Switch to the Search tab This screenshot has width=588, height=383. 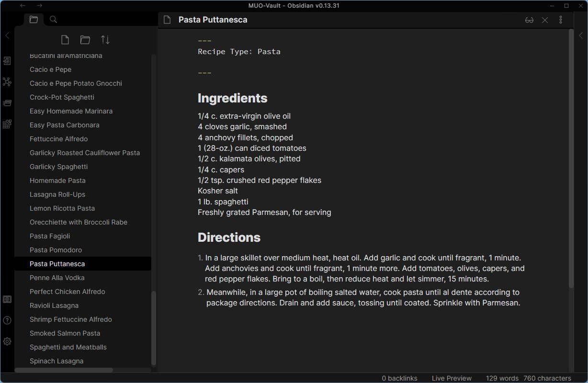tap(54, 20)
